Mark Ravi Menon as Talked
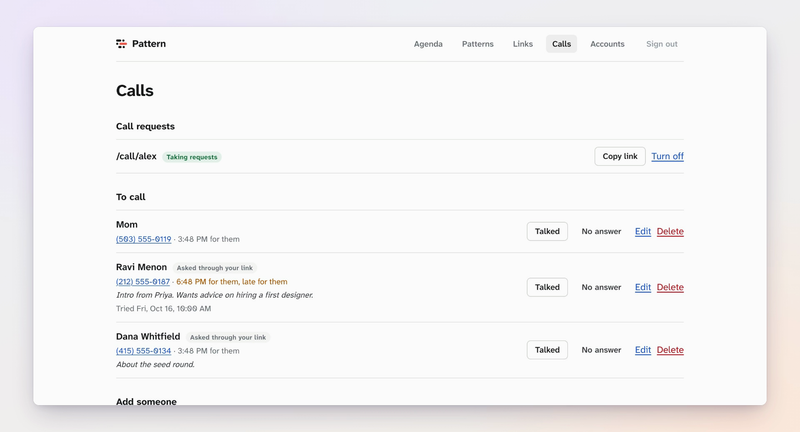The image size is (800, 432). (x=547, y=287)
